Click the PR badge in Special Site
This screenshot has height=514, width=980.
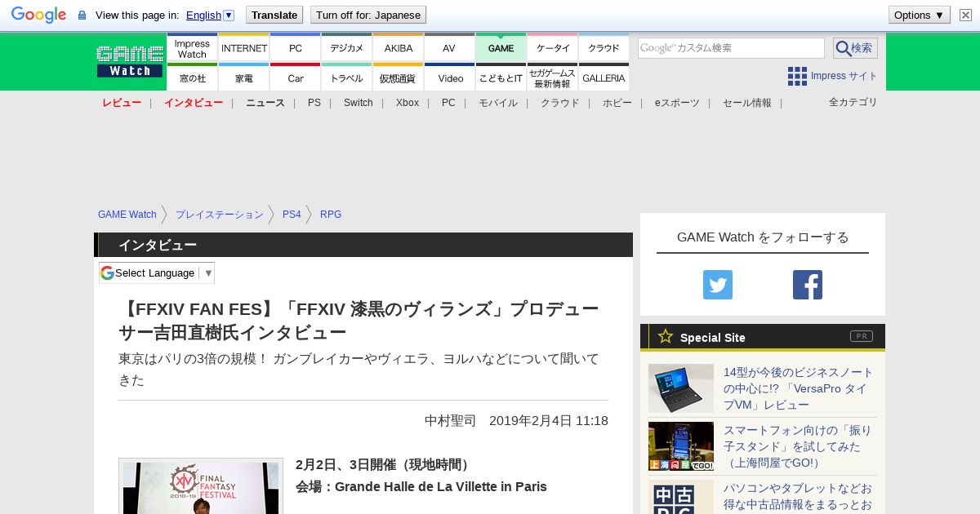click(862, 336)
